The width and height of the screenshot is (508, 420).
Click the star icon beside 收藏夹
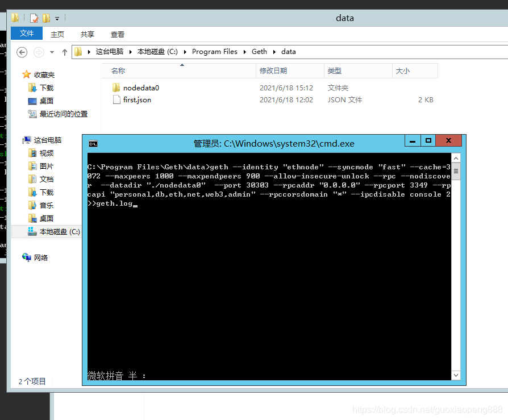tap(27, 74)
